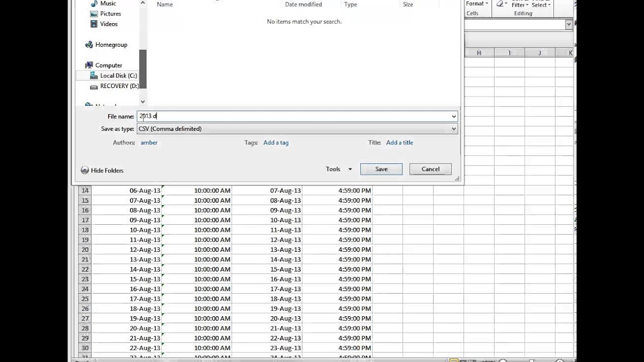The width and height of the screenshot is (644, 362).
Task: Open the Pictures library folder
Action: click(110, 14)
